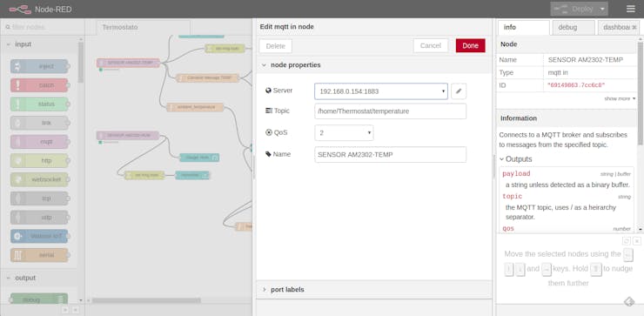Select the websocket node in palette
Viewport: 644px width, 316px height.
click(x=40, y=179)
